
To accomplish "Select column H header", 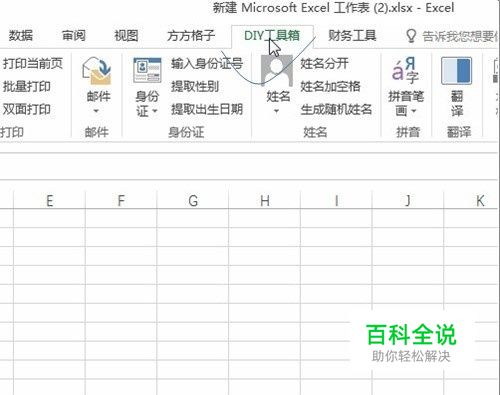I will point(264,201).
